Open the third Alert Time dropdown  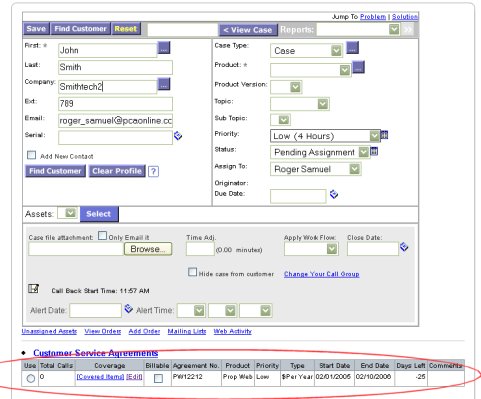(x=256, y=310)
